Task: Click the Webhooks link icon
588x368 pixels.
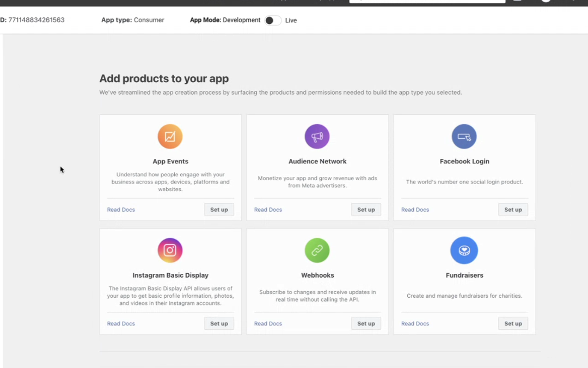Action: point(317,250)
